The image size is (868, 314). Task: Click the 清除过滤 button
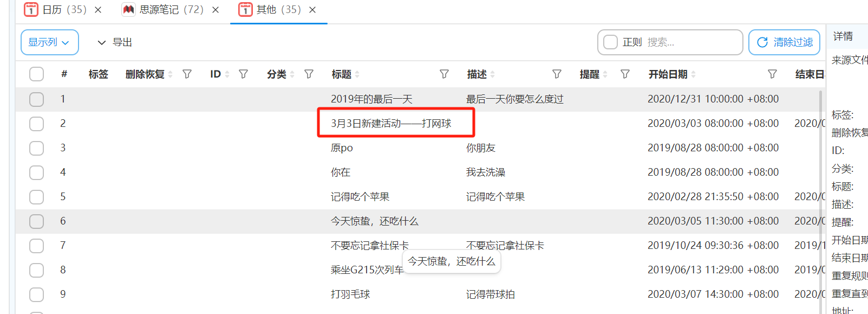pyautogui.click(x=784, y=42)
